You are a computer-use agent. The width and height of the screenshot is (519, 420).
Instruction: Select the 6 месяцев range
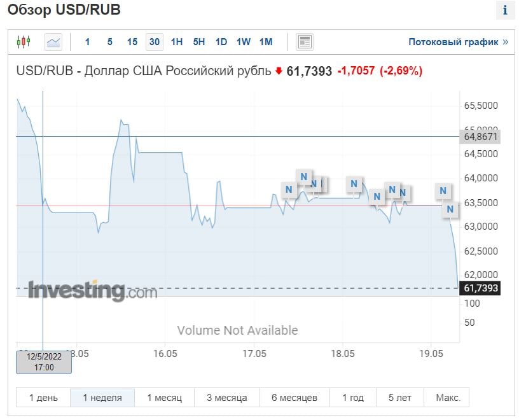tap(294, 398)
